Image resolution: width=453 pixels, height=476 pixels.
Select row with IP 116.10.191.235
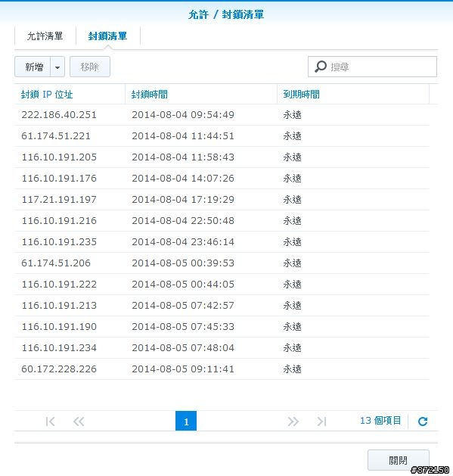click(x=222, y=242)
